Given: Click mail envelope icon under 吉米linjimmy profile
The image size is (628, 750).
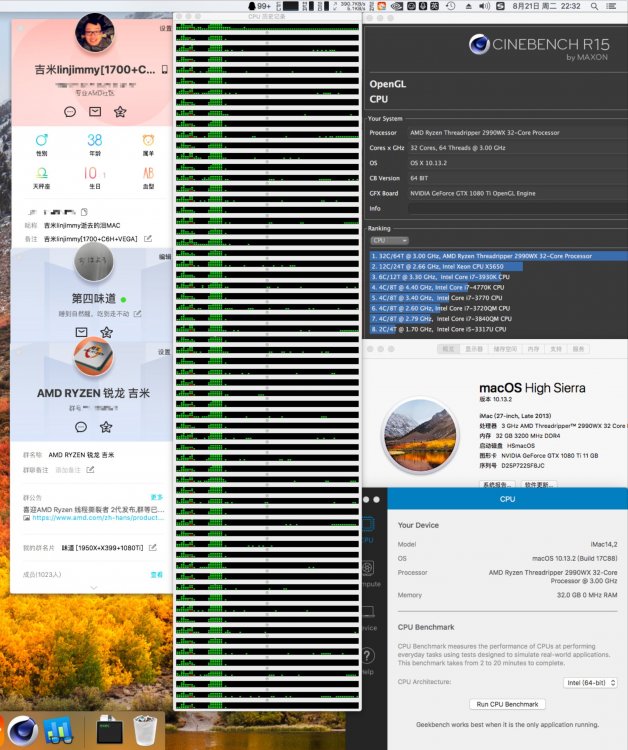Looking at the screenshot, I should pos(95,111).
